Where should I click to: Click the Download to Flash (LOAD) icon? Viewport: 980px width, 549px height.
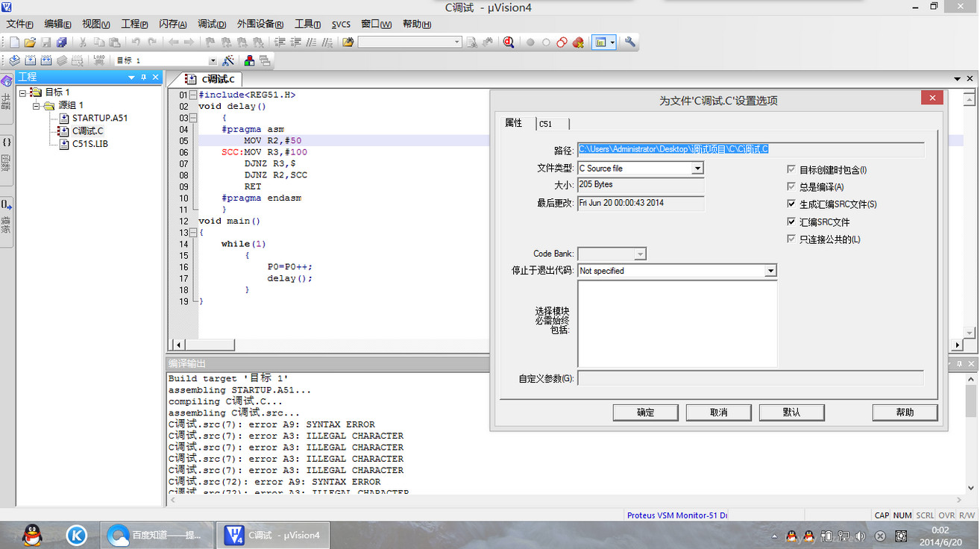tap(98, 60)
